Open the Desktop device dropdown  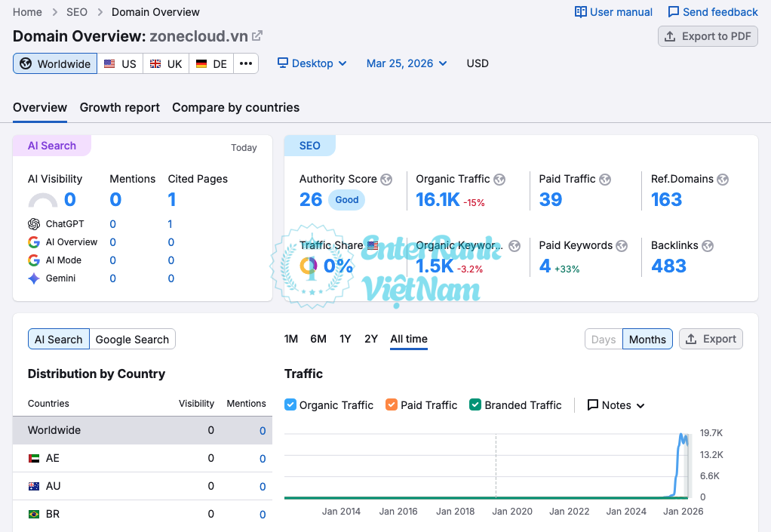point(312,63)
